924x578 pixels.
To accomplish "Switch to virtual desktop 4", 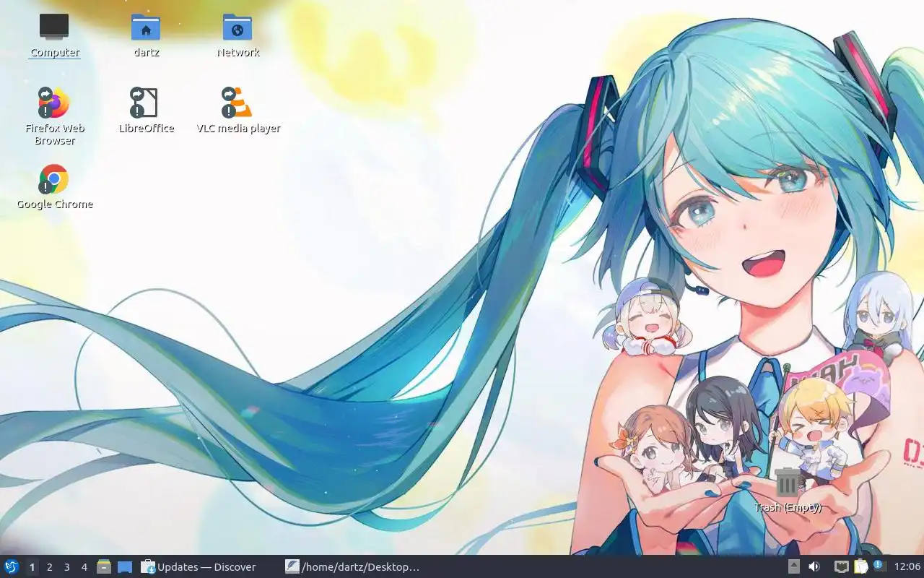I will (84, 567).
